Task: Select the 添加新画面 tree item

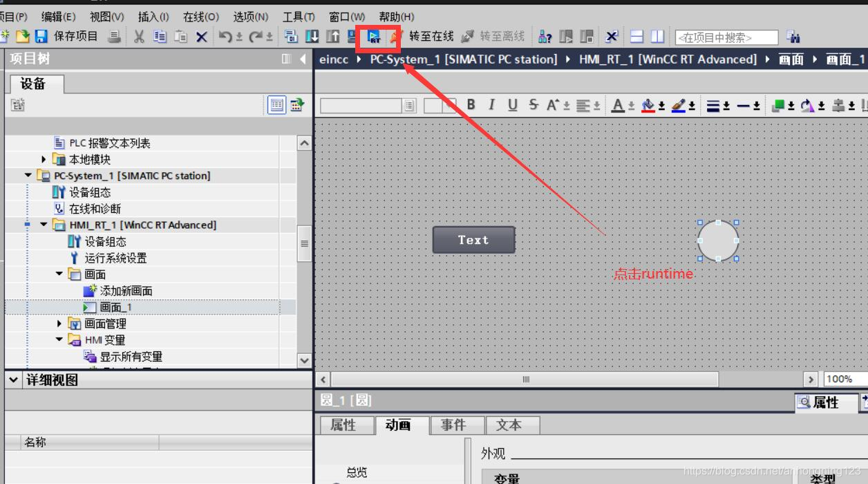Action: pos(126,291)
